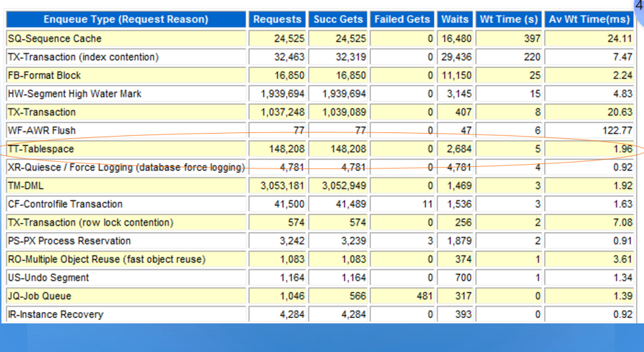Click TT-Tablespace average wait 1.96
The height and width of the screenshot is (352, 644).
pyautogui.click(x=623, y=149)
